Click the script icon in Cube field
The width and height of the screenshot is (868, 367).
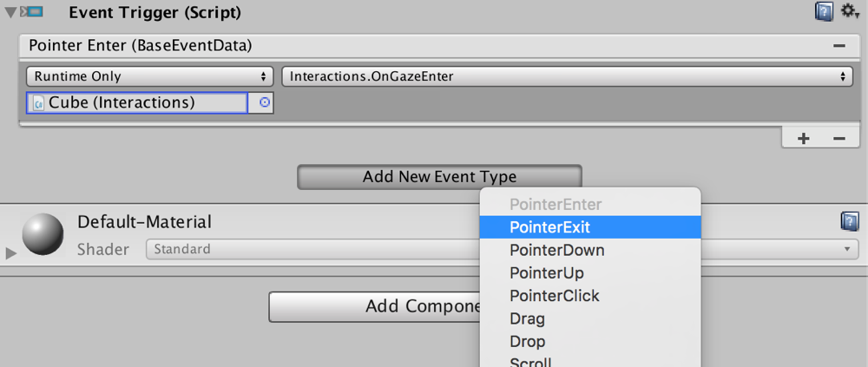coord(38,103)
